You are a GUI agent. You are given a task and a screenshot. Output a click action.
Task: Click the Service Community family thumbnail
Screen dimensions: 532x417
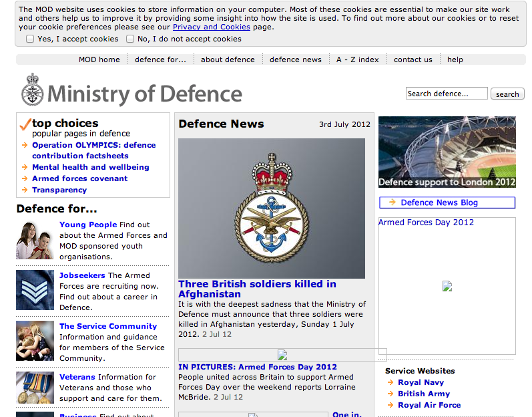click(35, 341)
